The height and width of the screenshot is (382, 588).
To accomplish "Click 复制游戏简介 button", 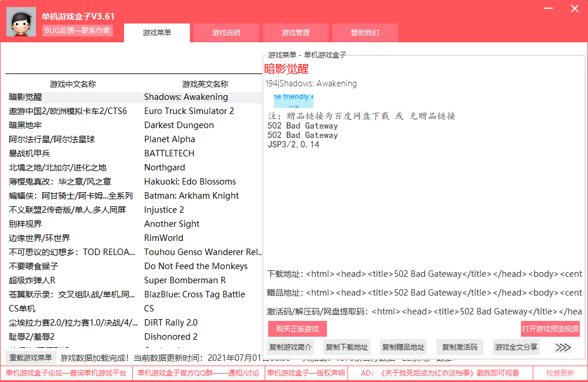I will [x=290, y=347].
